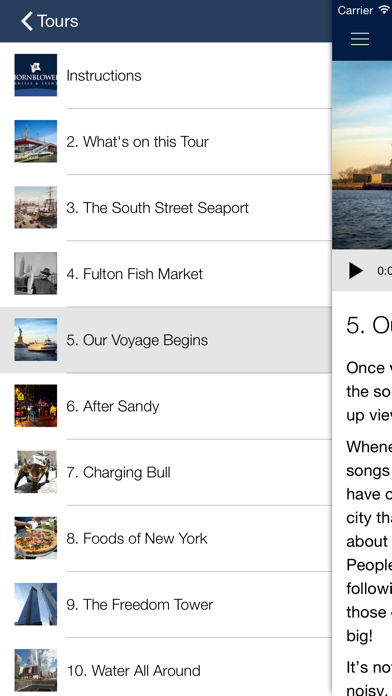Open 6. After Sandy stop

click(166, 406)
